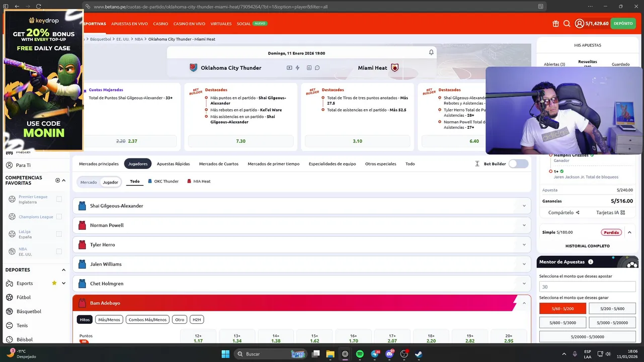Open the gift promotions icon
644x362 pixels.
555,24
